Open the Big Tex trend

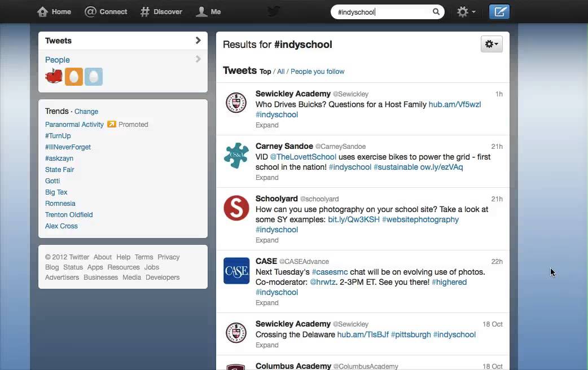click(56, 192)
